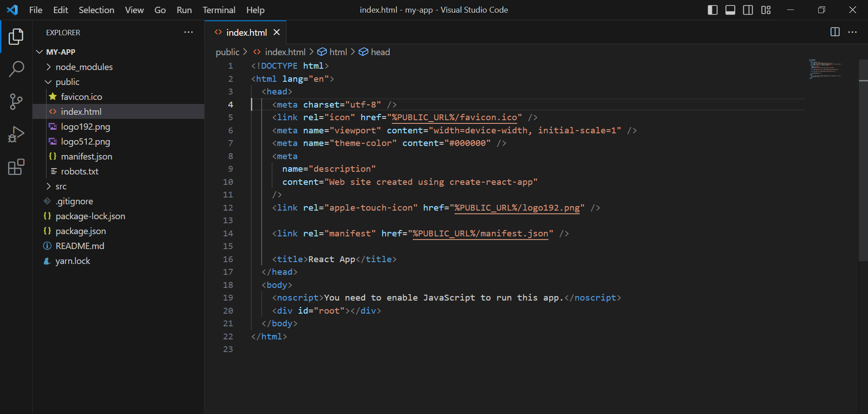Click the head breadcrumb item
This screenshot has width=868, height=414.
click(x=380, y=52)
